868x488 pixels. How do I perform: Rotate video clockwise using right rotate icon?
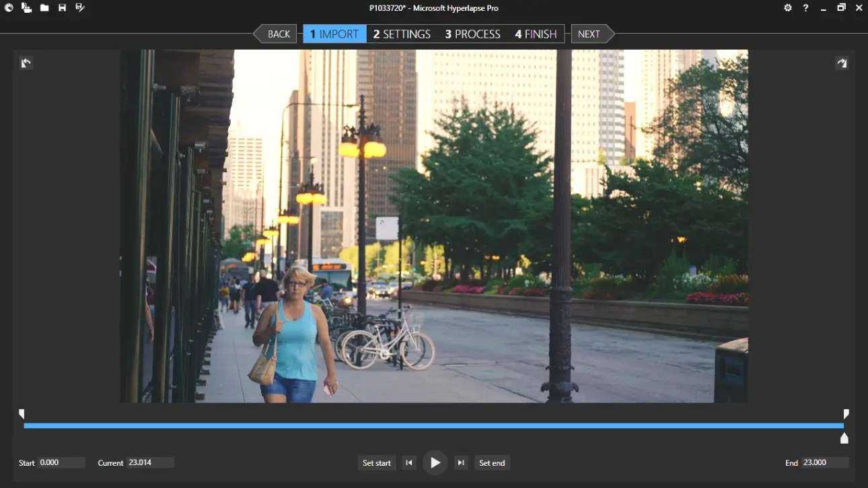point(842,63)
